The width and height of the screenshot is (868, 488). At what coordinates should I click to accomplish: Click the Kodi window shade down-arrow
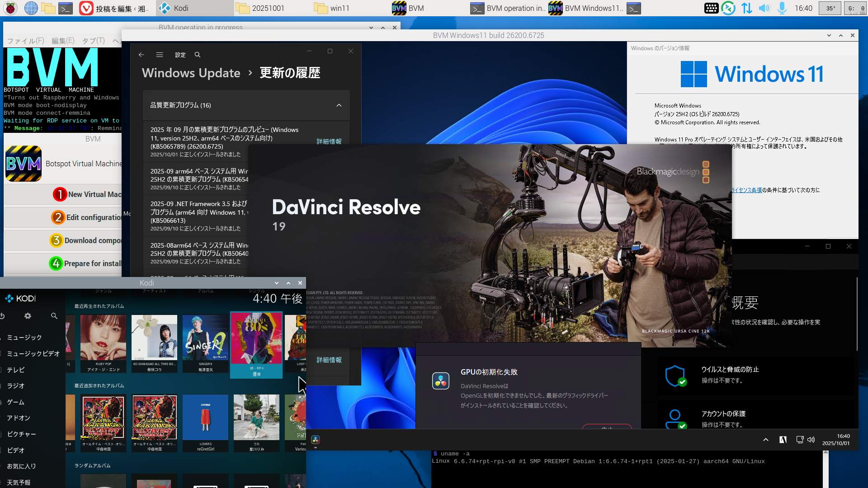(277, 283)
